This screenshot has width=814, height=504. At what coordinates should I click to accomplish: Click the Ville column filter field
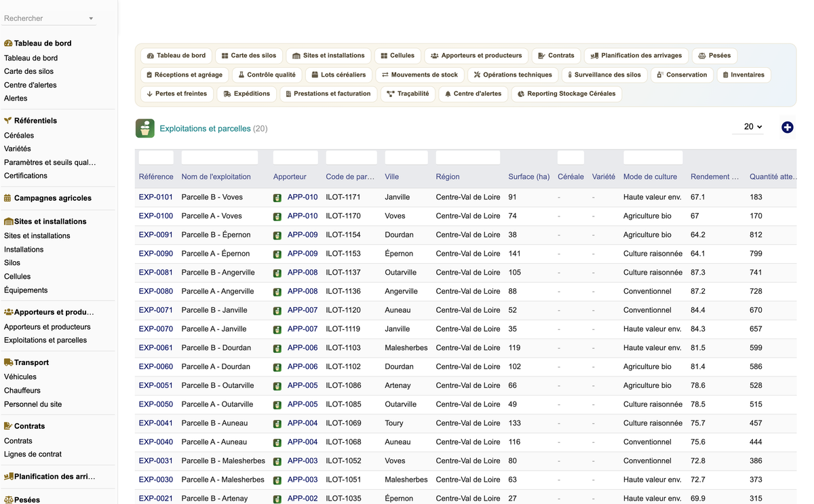click(x=406, y=157)
